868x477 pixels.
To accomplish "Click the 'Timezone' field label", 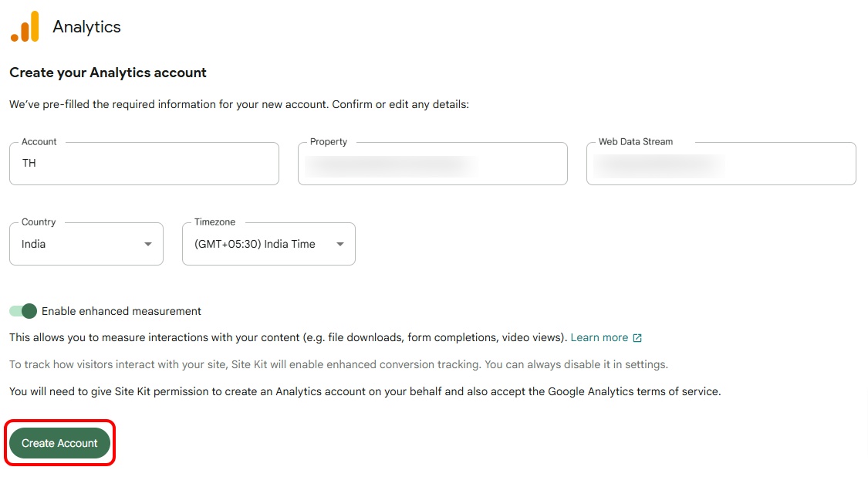I will (214, 222).
